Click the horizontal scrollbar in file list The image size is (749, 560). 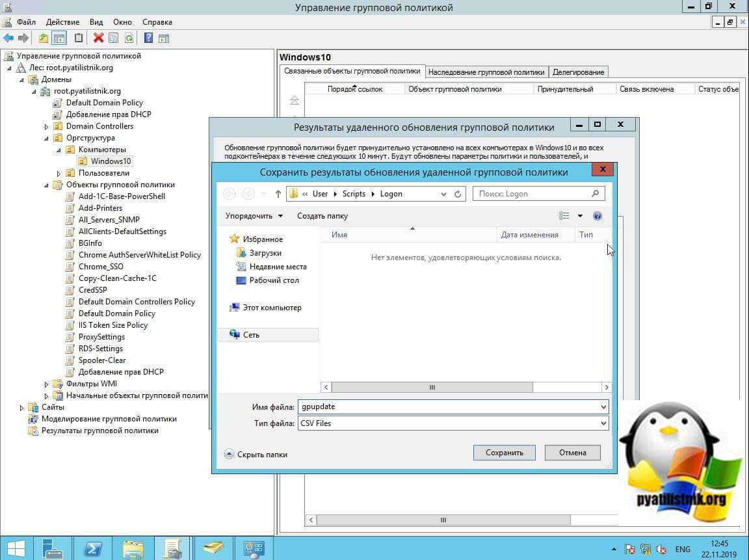point(432,387)
